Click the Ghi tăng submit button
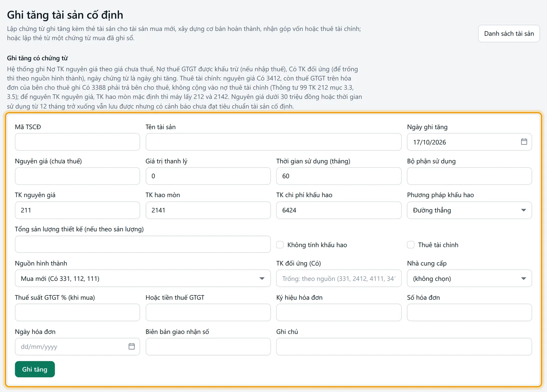The height and width of the screenshot is (392, 547). pos(35,369)
